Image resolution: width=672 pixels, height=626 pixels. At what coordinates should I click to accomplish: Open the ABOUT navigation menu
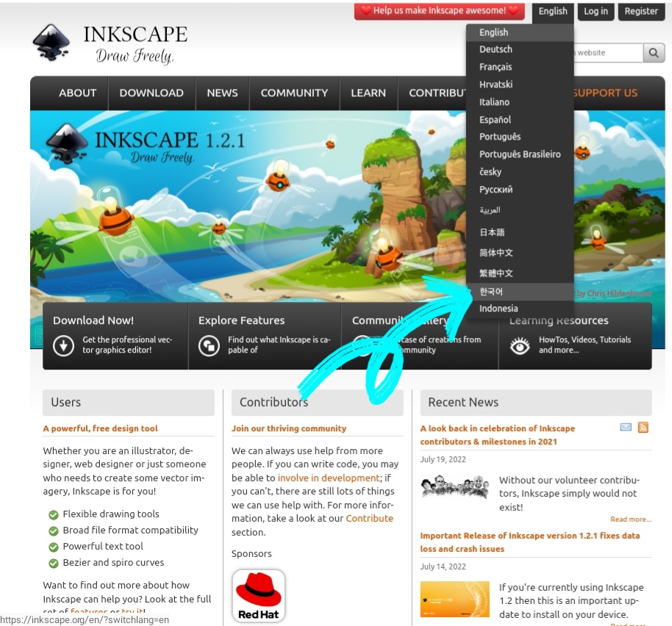(x=77, y=93)
